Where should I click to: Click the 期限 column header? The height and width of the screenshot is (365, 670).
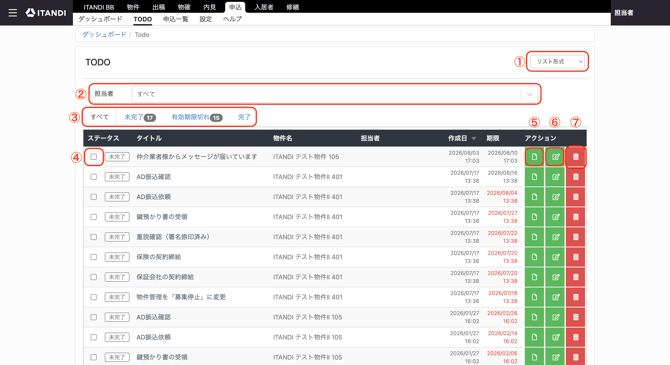[493, 138]
